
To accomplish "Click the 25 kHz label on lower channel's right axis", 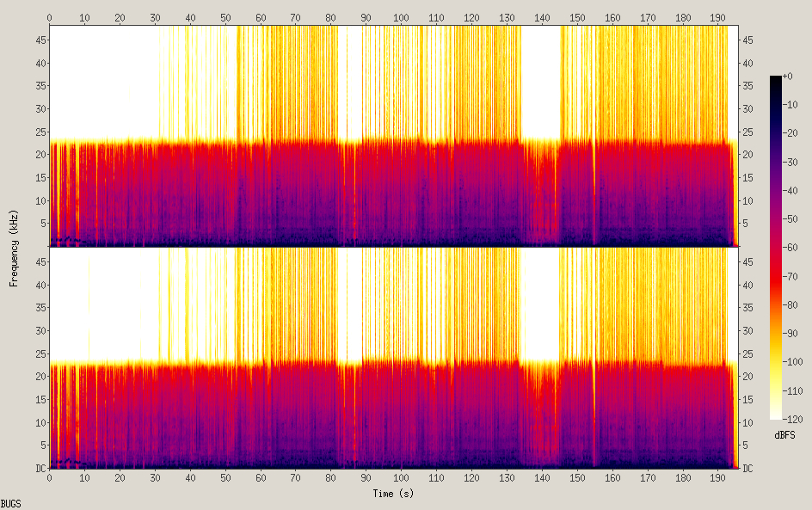I will tap(748, 353).
